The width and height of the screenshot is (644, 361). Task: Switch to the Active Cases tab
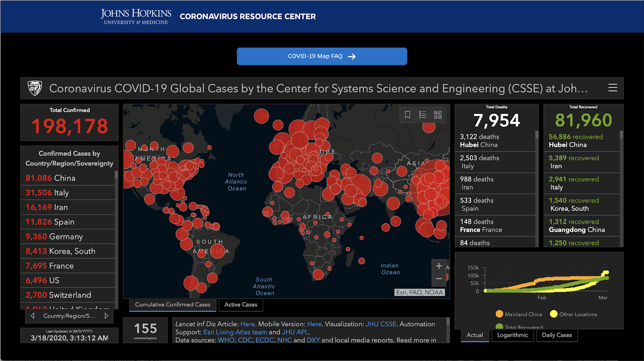pos(241,305)
